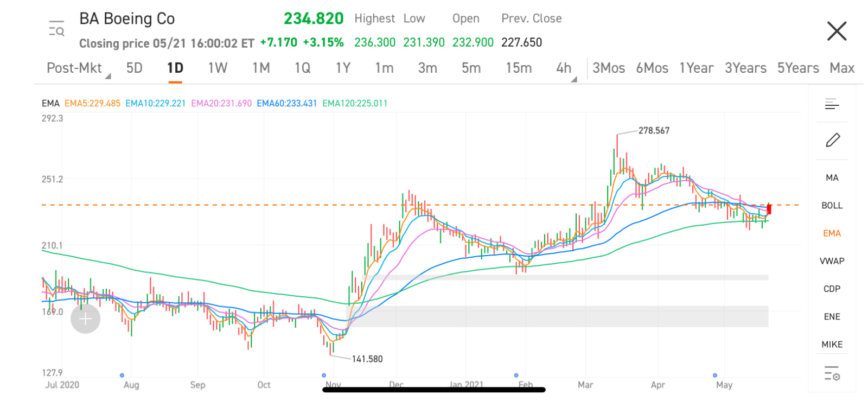
Task: Open the indicator list icon above the pencil
Action: tap(832, 104)
